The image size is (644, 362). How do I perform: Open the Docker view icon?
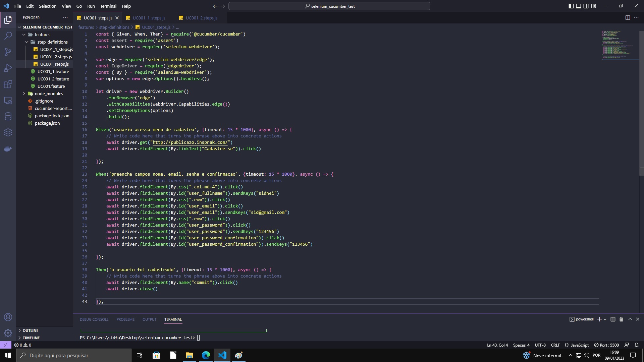click(8, 148)
